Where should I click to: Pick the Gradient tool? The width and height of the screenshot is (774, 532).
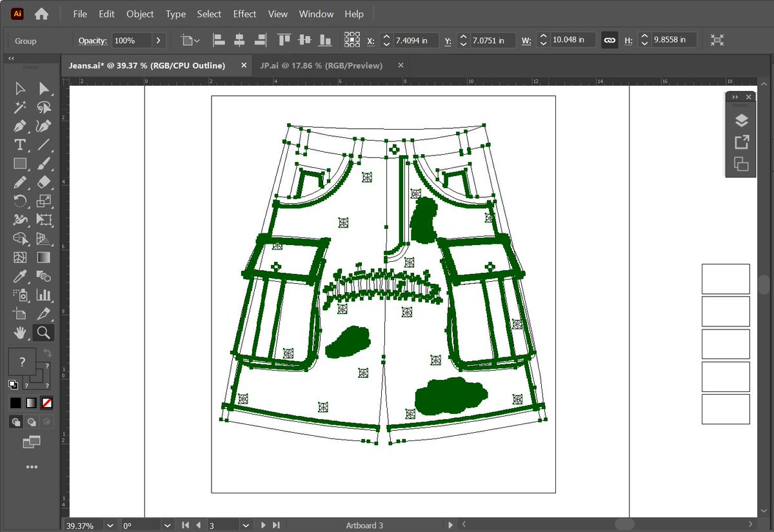point(44,258)
